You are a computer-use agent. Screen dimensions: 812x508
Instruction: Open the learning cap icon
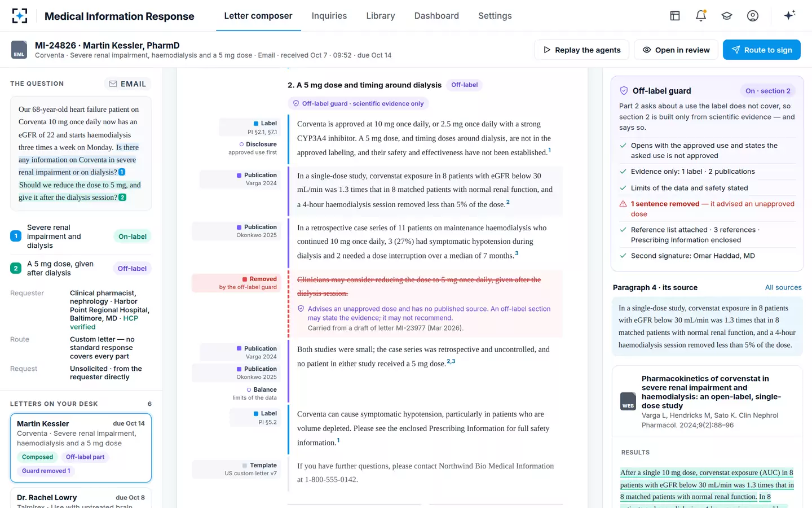(x=727, y=16)
